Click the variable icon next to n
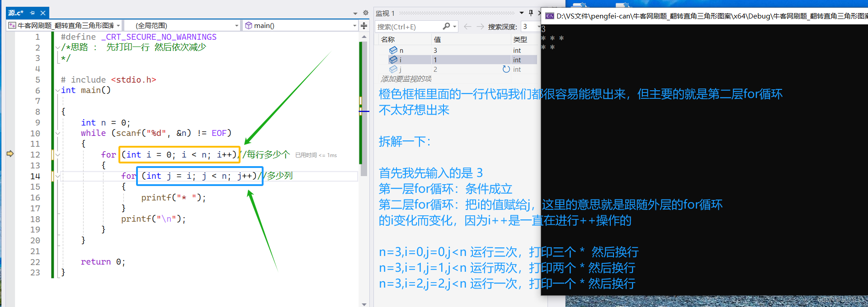Screen dimensions: 868x307 [393, 50]
